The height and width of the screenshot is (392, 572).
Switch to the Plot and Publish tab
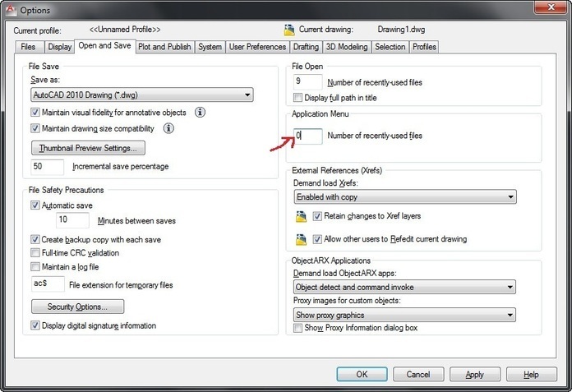164,47
